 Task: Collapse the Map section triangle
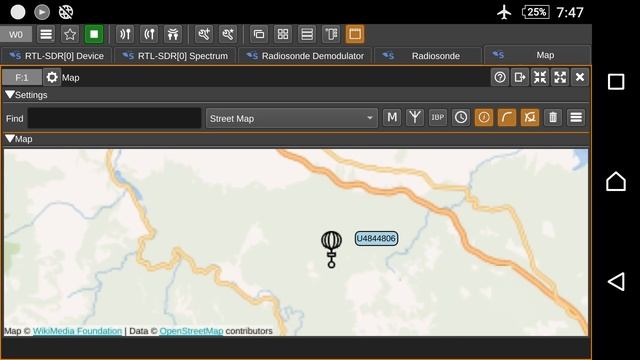10,139
